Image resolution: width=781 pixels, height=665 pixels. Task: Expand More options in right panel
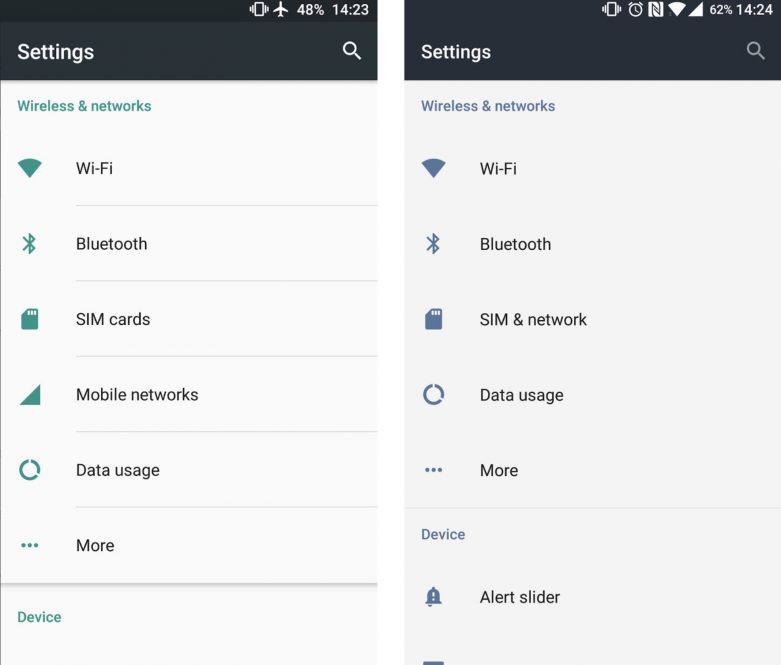pos(592,470)
